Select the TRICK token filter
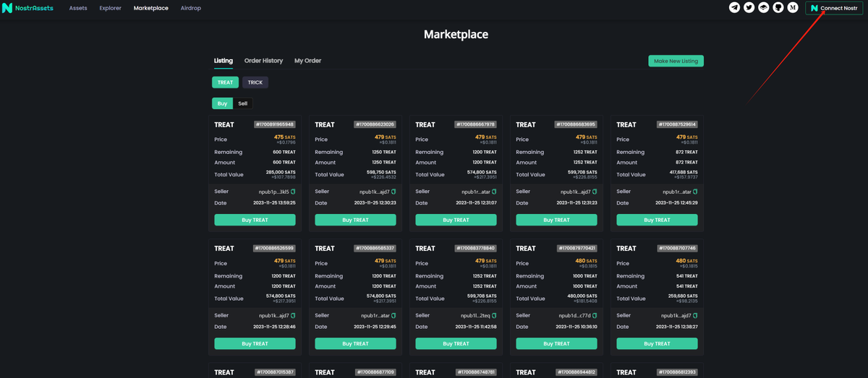This screenshot has width=868, height=378. pos(255,82)
